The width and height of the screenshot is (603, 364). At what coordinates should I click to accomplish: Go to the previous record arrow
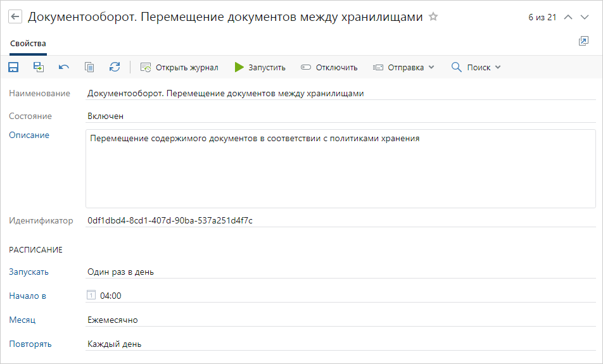point(568,17)
